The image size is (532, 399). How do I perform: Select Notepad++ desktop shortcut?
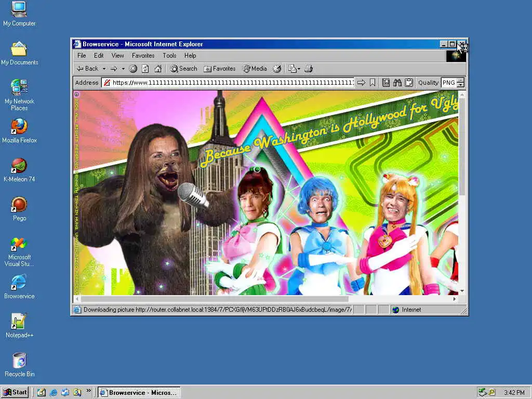click(19, 326)
